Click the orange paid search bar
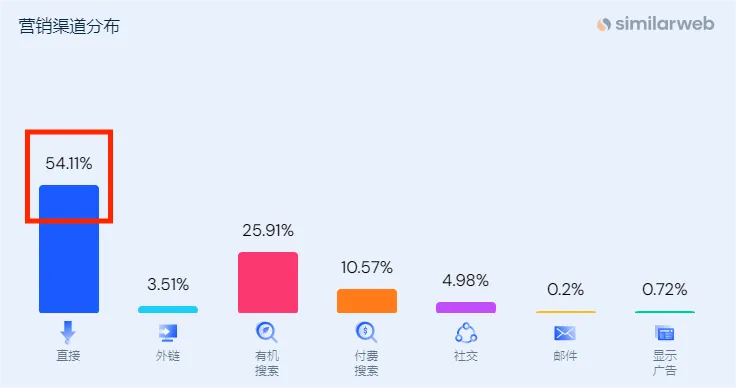This screenshot has height=388, width=736. tap(367, 301)
